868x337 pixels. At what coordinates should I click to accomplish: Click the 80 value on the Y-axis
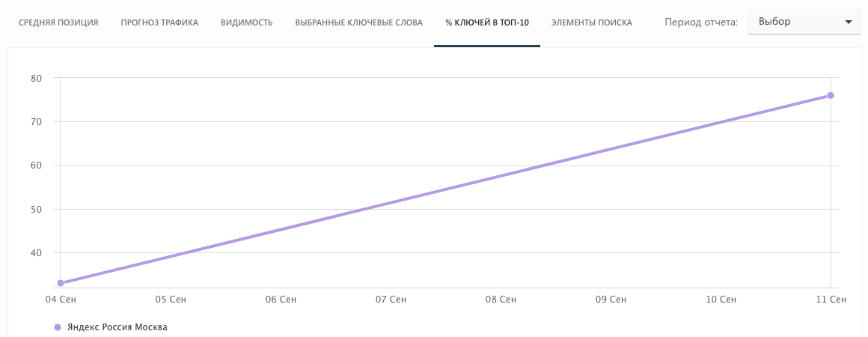click(36, 78)
